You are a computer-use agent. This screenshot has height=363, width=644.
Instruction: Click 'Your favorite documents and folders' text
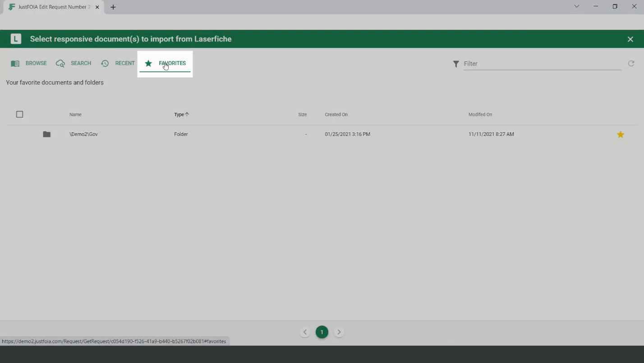coord(55,83)
